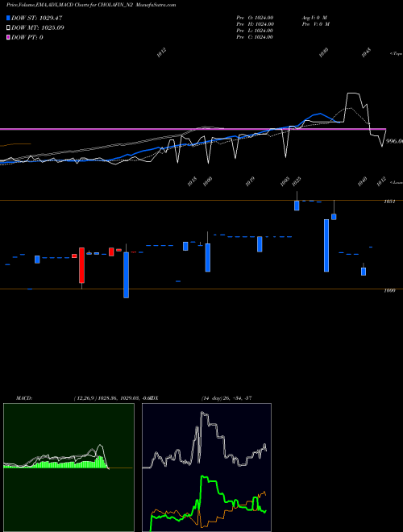Select the 'DOW PT: 0' legend text
403x532 pixels.
[x=27, y=37]
